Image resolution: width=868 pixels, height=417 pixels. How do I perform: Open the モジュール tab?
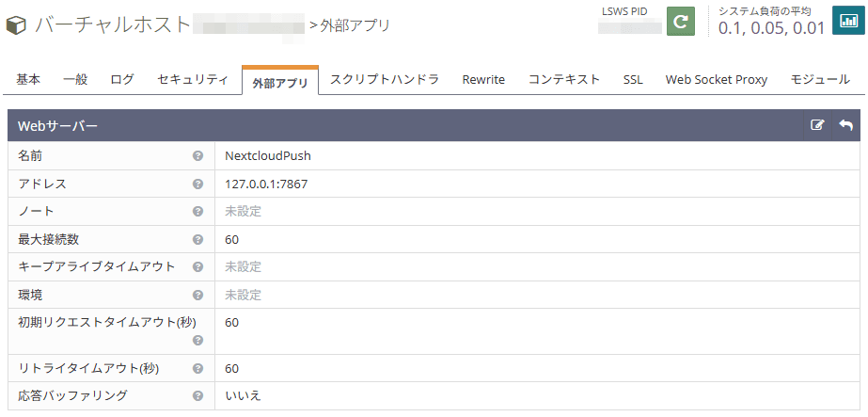(820, 80)
